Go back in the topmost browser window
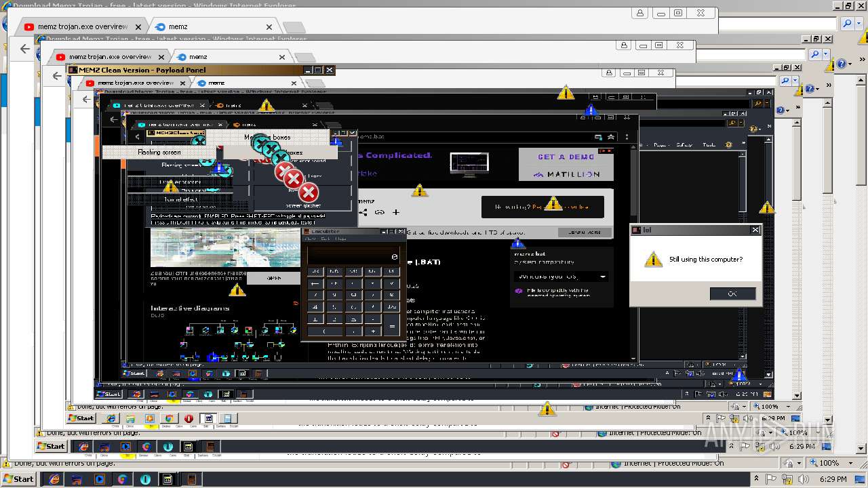868x488 pixels. point(25,49)
